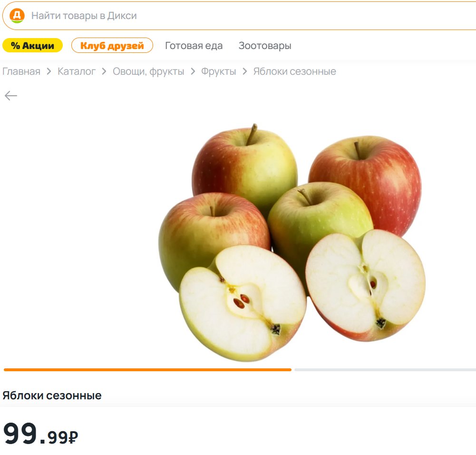Open the Готовая еда menu item

[x=194, y=46]
